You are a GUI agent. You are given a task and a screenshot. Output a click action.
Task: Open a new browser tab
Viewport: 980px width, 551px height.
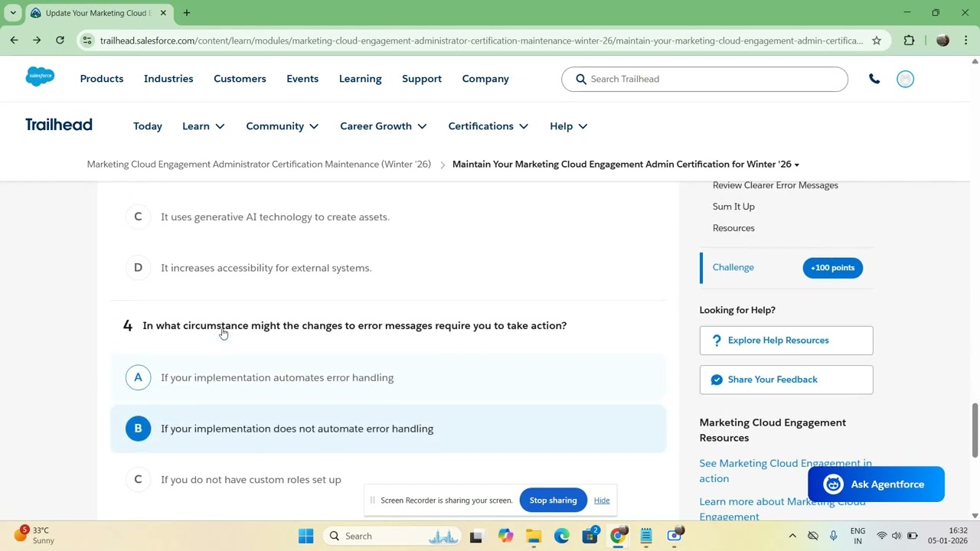point(187,13)
